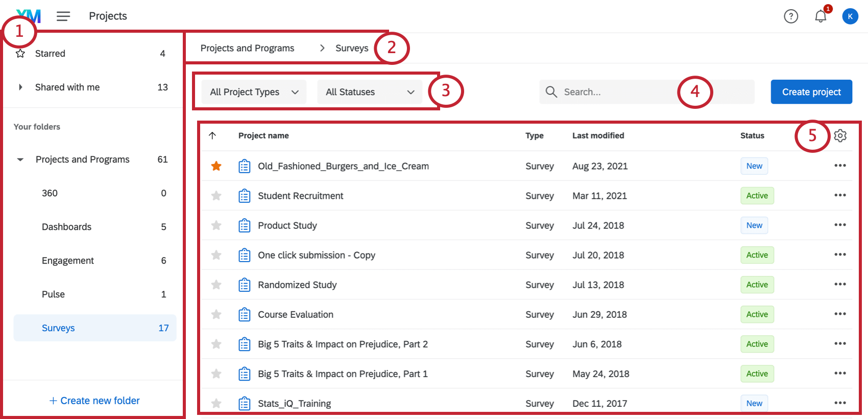This screenshot has width=868, height=419.
Task: Select the Dashboards folder in sidebar
Action: coord(67,227)
